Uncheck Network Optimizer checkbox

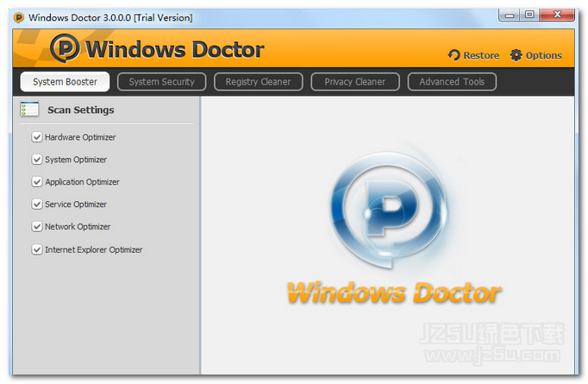37,227
